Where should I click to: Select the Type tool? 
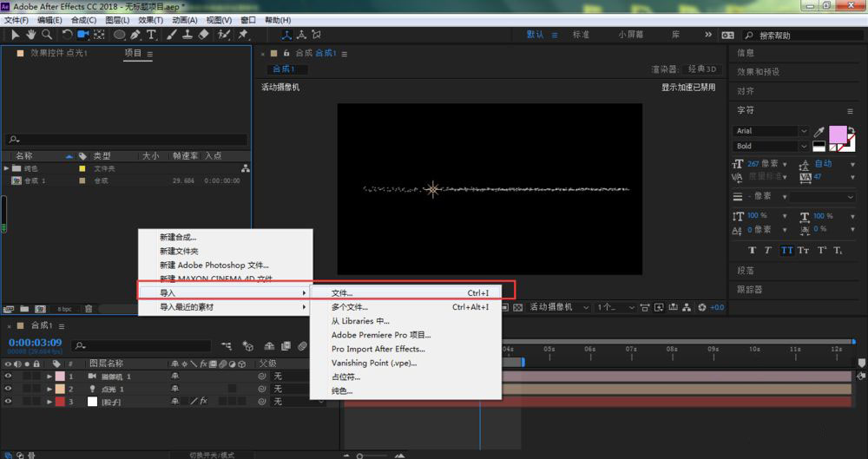[150, 35]
